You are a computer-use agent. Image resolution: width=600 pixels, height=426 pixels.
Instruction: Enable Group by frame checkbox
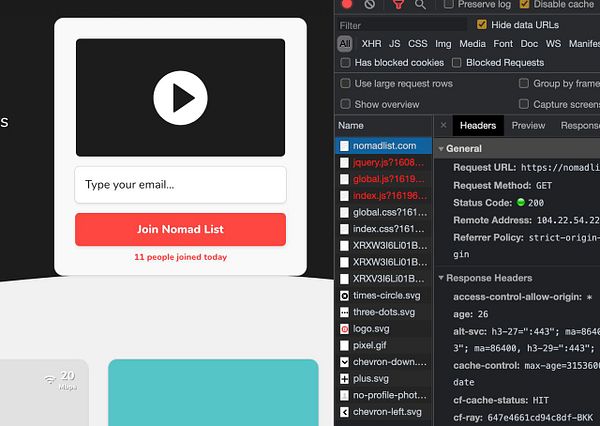(x=524, y=83)
